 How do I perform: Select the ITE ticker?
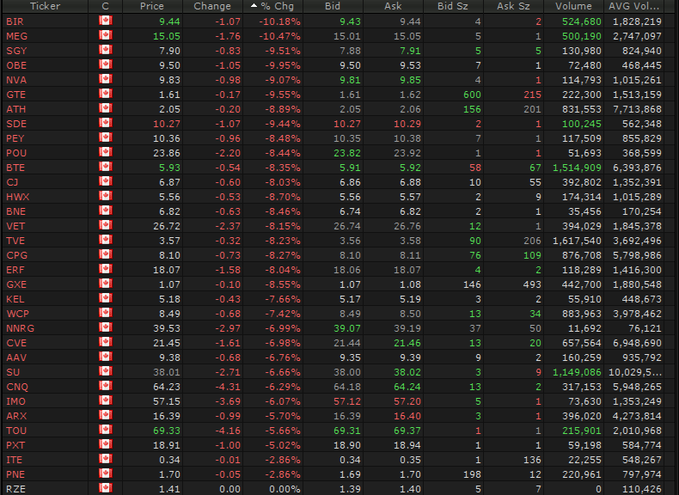coord(14,460)
